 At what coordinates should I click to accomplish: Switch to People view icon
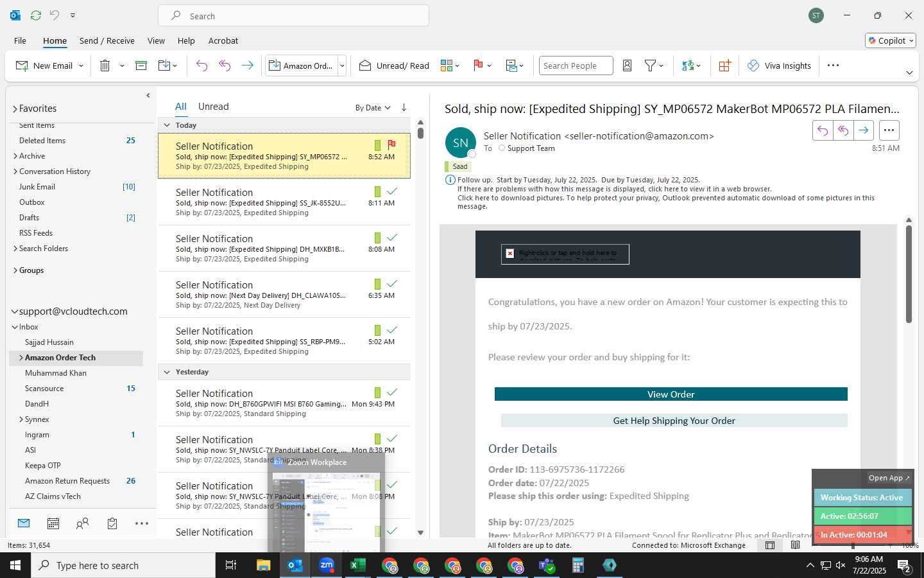coord(82,523)
